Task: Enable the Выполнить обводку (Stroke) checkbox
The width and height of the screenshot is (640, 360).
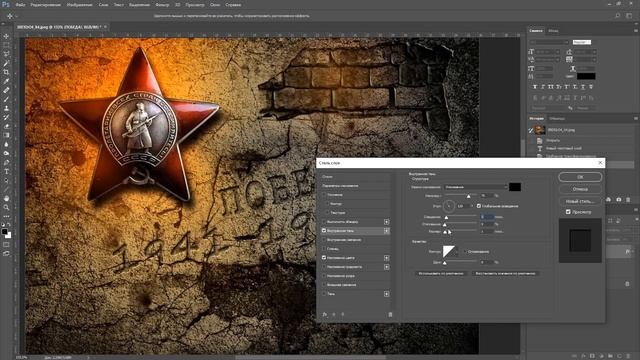Action: 324,222
